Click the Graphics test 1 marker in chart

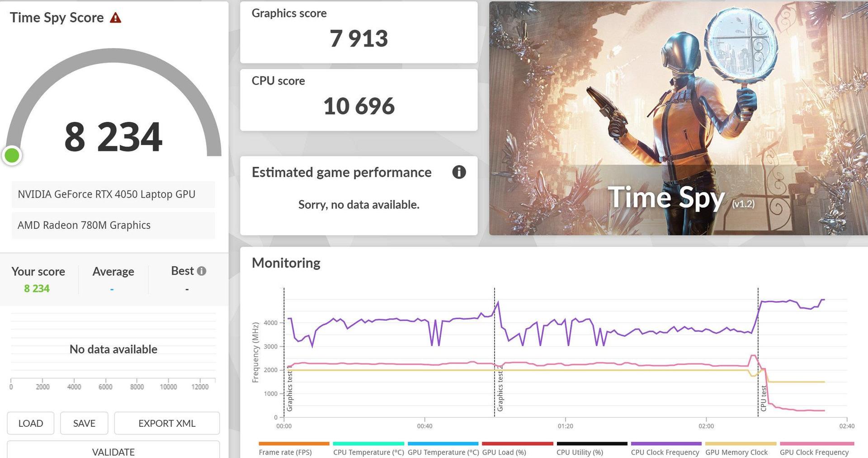point(290,389)
